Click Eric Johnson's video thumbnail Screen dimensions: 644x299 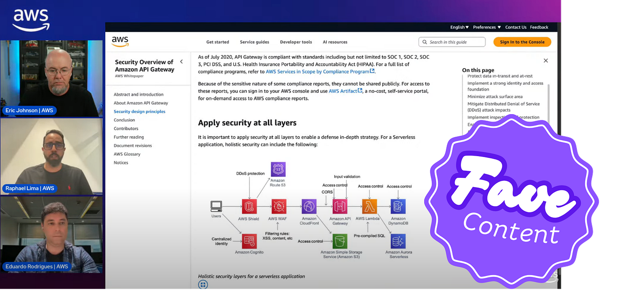click(x=51, y=78)
